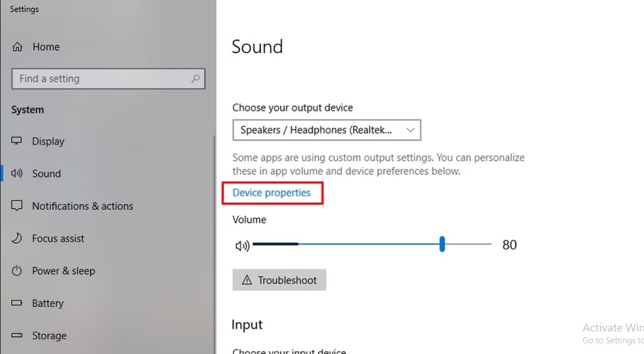Select Sound in the sidebar

[x=47, y=173]
